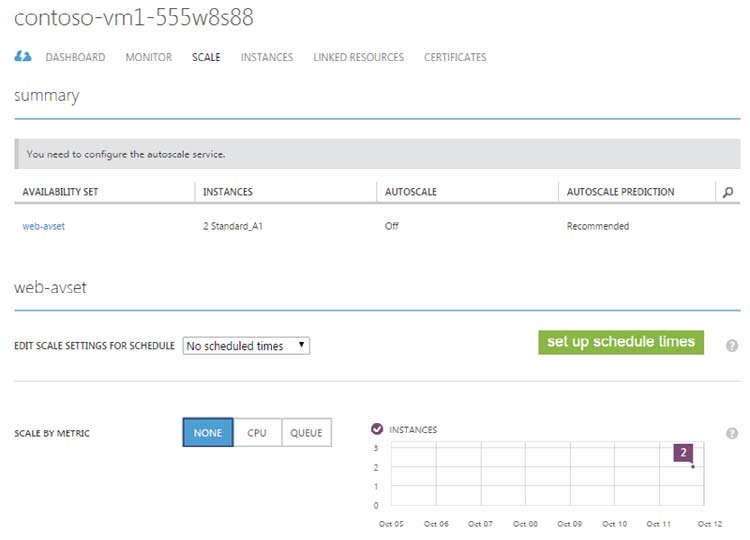The height and width of the screenshot is (540, 750).
Task: Switch to the Certificates tab
Action: [x=455, y=57]
